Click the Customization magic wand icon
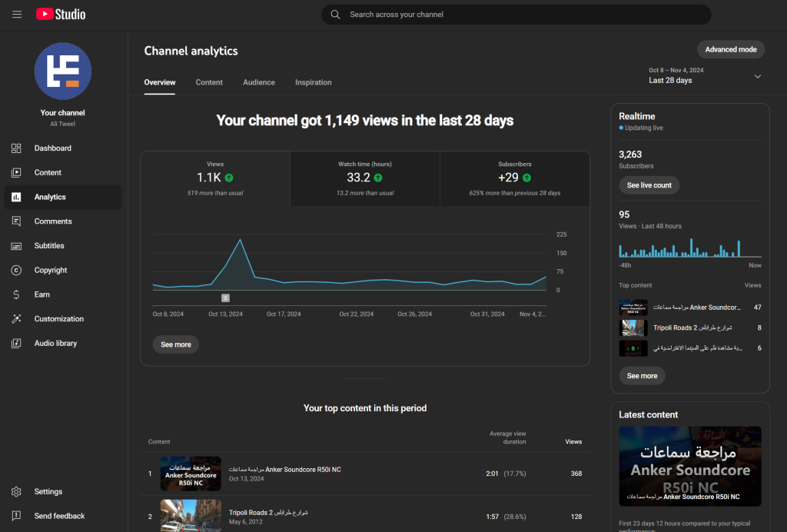The width and height of the screenshot is (787, 532). point(16,319)
